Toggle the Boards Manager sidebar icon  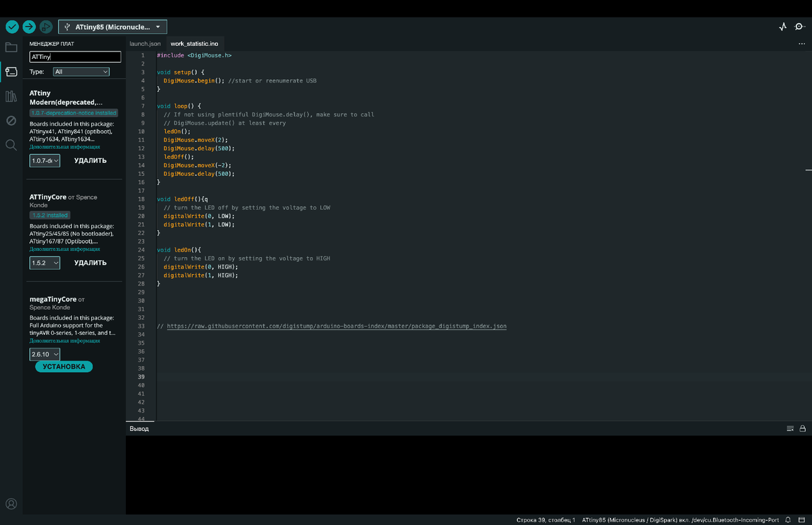(x=11, y=72)
